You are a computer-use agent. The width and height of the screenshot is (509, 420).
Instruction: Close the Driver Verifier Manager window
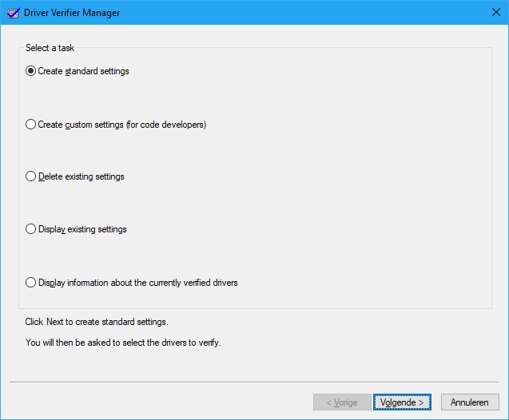(x=496, y=12)
